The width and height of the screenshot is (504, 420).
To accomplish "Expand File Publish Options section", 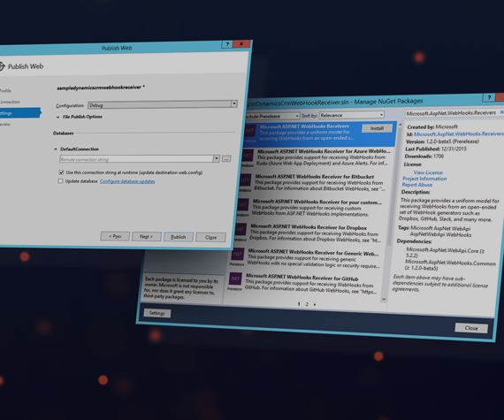I will (x=57, y=117).
